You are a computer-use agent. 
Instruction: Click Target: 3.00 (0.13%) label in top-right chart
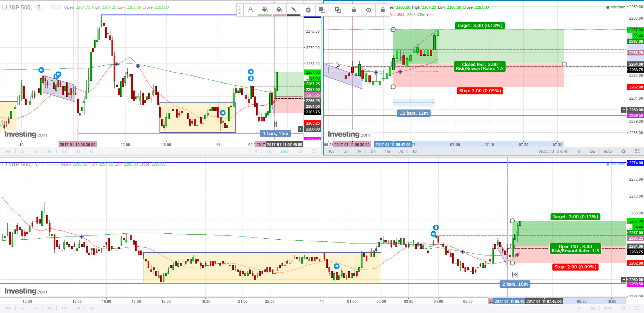pyautogui.click(x=480, y=26)
